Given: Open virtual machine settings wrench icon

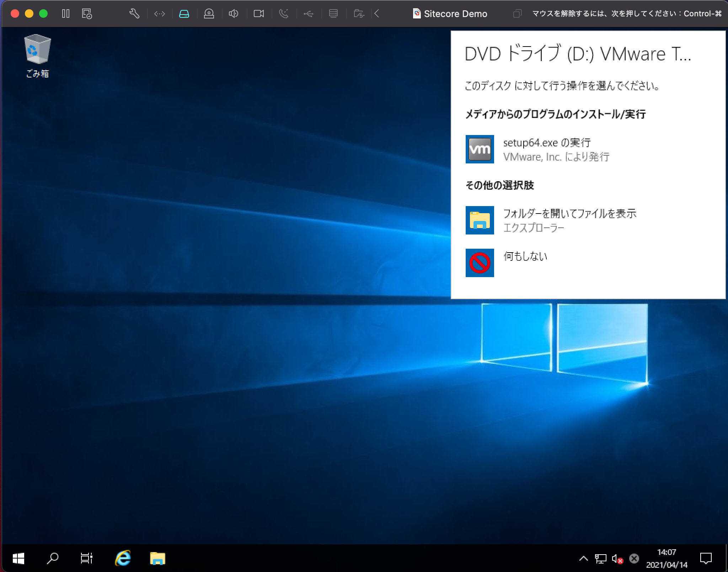Looking at the screenshot, I should point(134,14).
